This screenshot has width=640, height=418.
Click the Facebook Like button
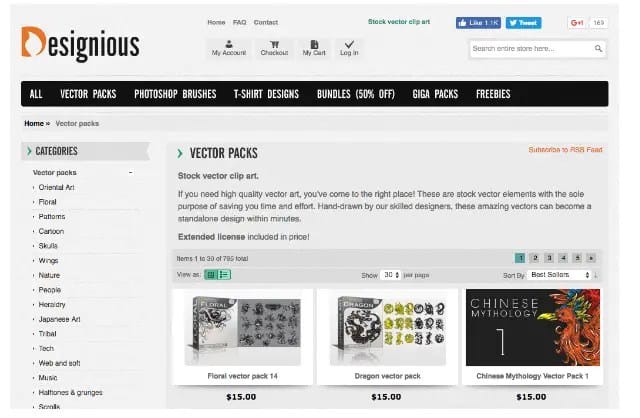[x=478, y=23]
